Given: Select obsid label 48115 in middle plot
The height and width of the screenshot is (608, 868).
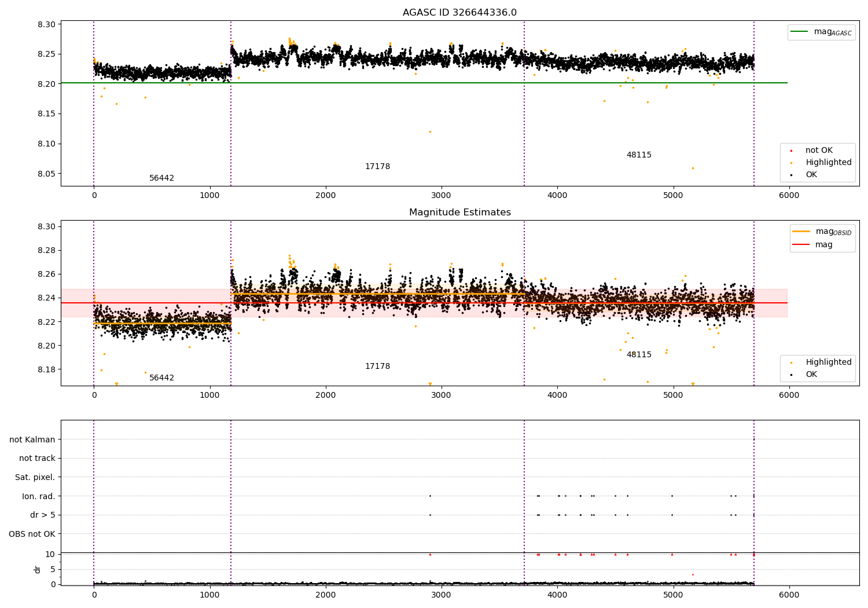Looking at the screenshot, I should pos(639,355).
